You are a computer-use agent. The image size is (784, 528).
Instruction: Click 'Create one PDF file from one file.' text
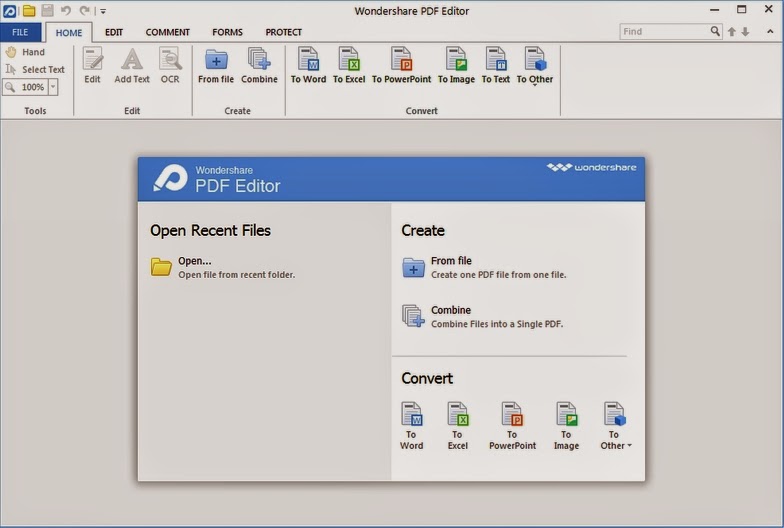point(498,274)
